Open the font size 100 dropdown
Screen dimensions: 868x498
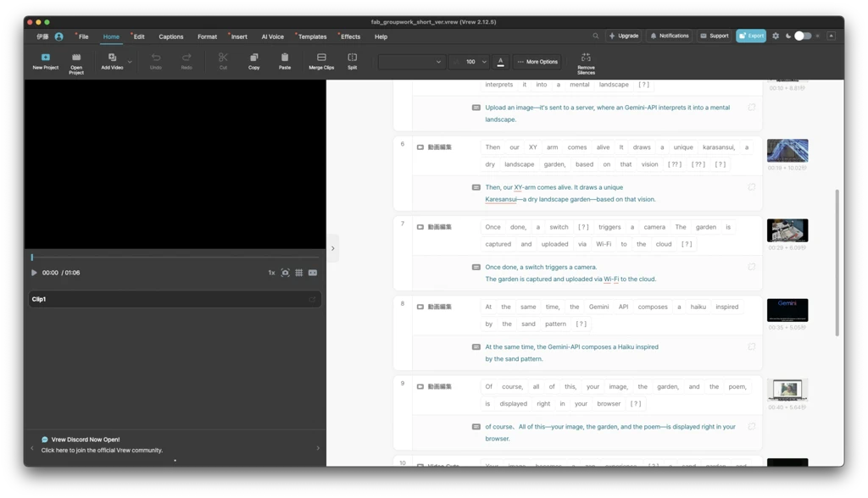pos(470,62)
